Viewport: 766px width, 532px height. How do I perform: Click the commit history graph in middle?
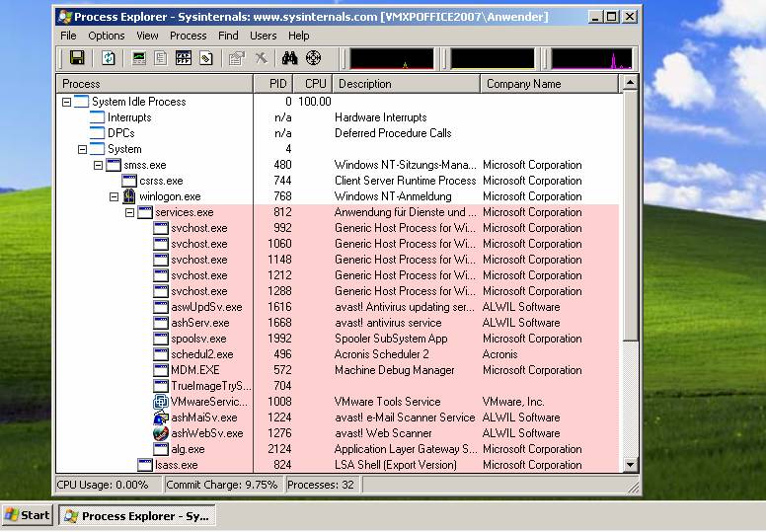(493, 58)
